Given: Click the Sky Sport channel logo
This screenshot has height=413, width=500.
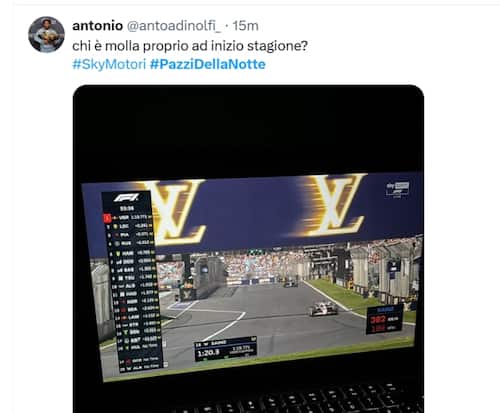Looking at the screenshot, I should pyautogui.click(x=397, y=190).
